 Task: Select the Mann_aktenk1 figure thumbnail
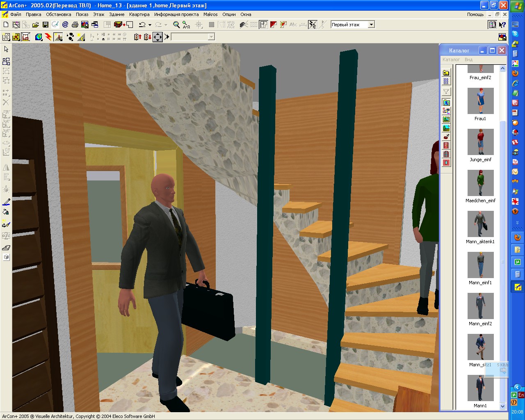(x=481, y=224)
